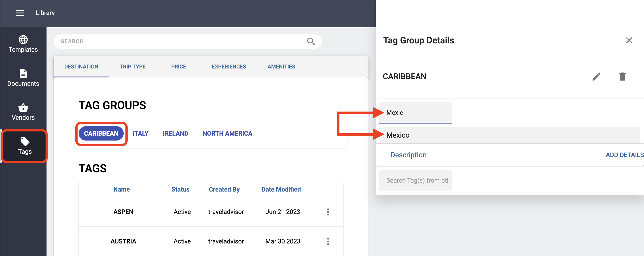Click Active status in the AUSTRIA row
Viewport: 644px width, 256px height.
point(182,241)
